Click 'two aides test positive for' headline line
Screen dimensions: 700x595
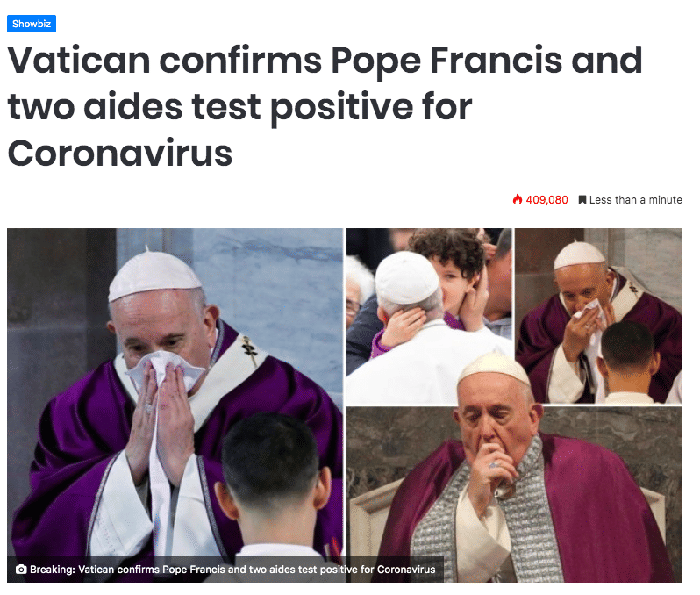[x=239, y=108]
